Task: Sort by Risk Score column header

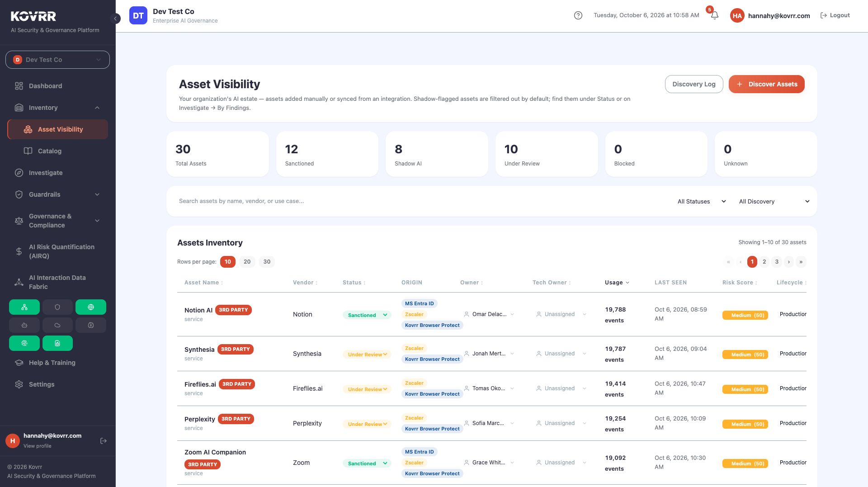Action: [x=740, y=283]
